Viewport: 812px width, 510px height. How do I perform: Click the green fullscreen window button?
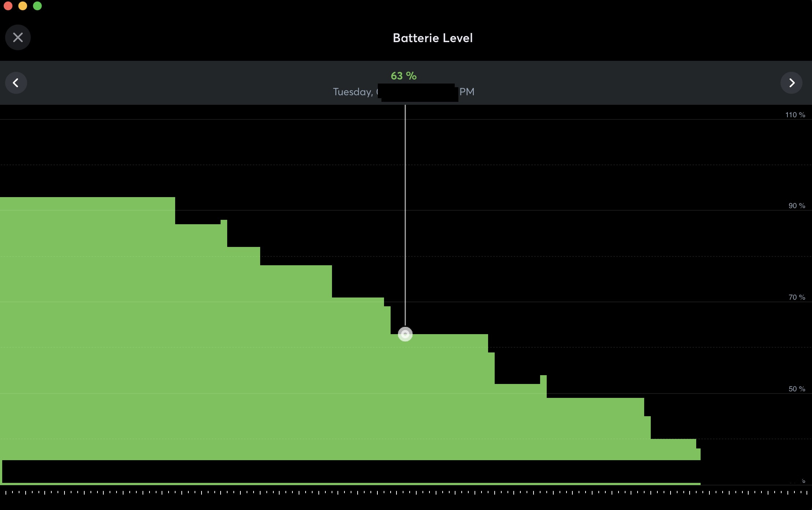(x=37, y=6)
